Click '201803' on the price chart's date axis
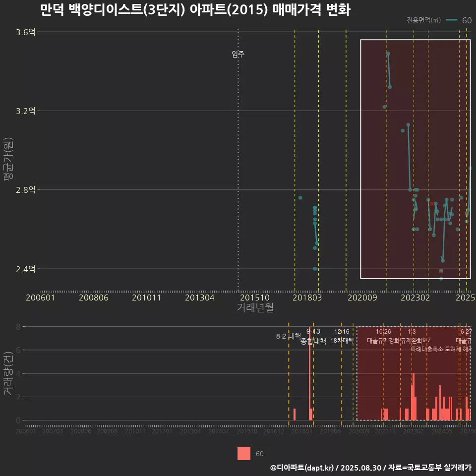The image size is (476, 476). tap(307, 297)
